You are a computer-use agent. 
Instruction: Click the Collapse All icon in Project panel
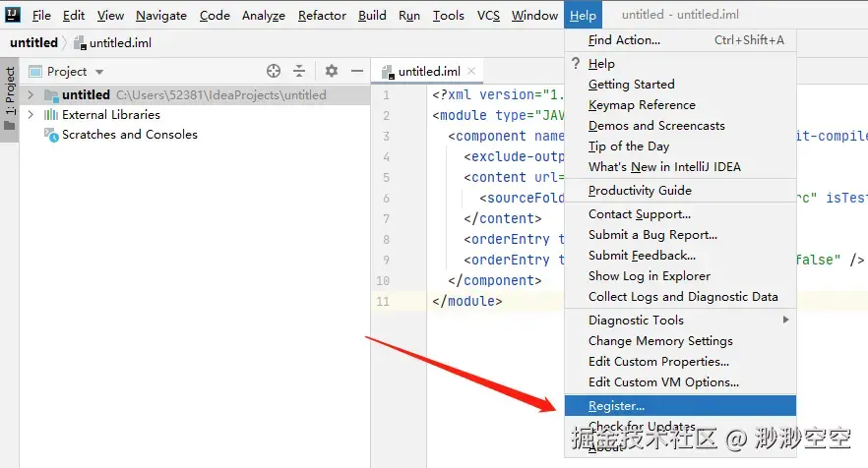[299, 71]
